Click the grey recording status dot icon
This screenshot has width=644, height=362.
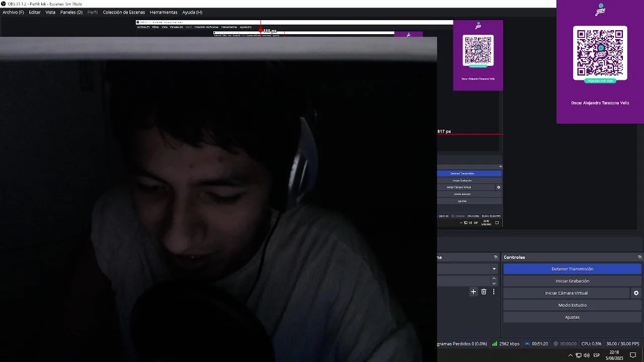[x=556, y=344]
